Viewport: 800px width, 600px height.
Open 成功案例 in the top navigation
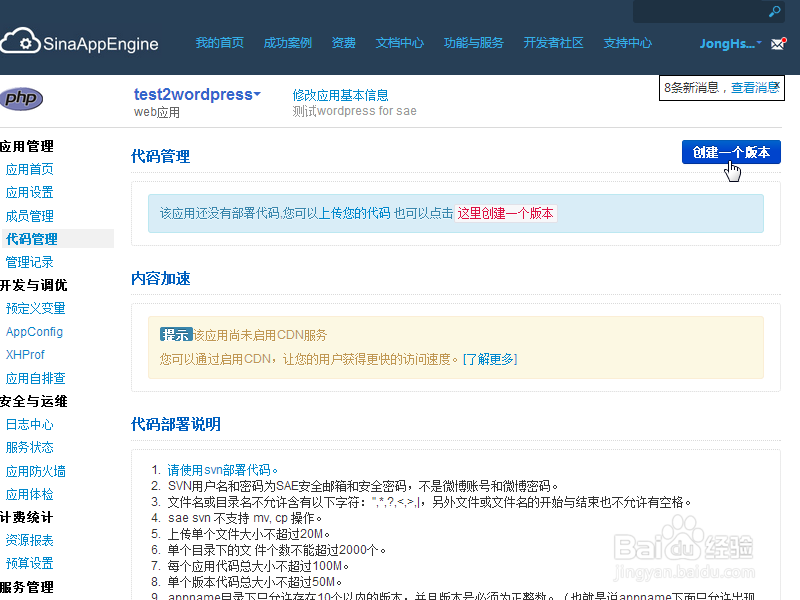287,43
